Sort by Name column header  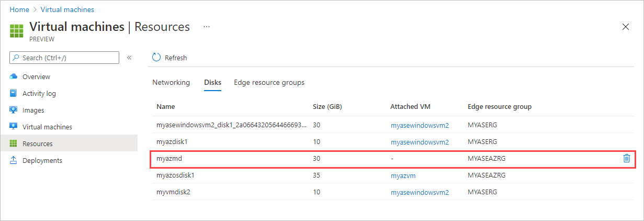point(165,106)
